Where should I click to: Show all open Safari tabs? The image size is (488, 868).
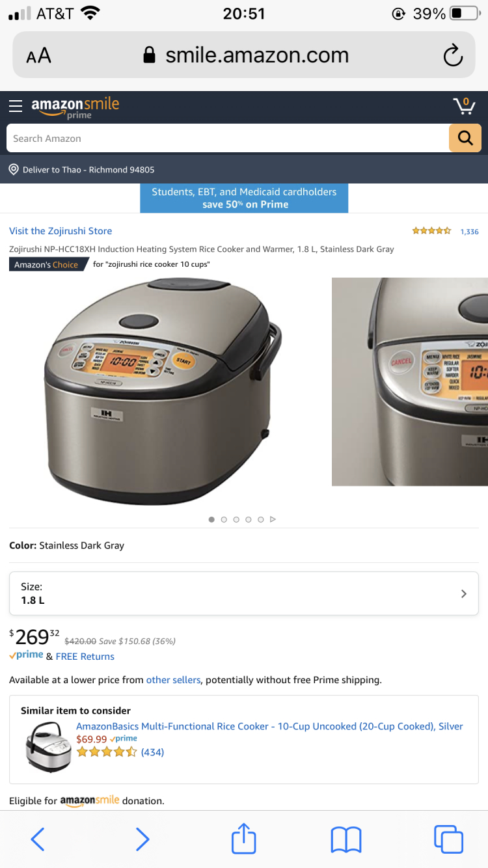(448, 839)
